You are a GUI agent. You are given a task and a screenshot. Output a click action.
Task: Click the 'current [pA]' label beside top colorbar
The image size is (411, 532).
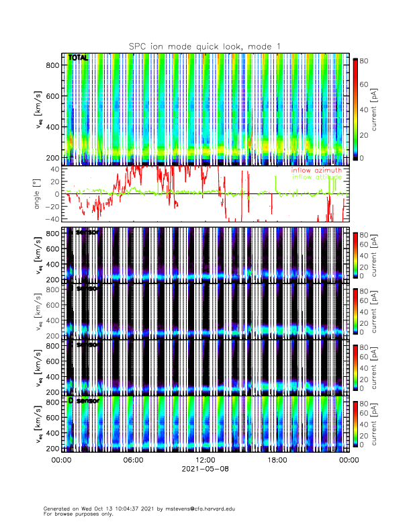380,108
